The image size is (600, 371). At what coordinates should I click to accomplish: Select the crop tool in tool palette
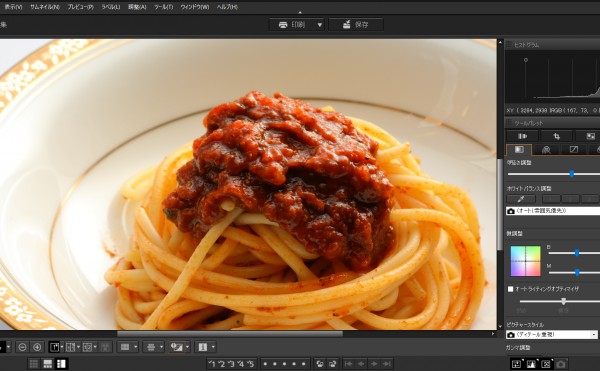556,136
